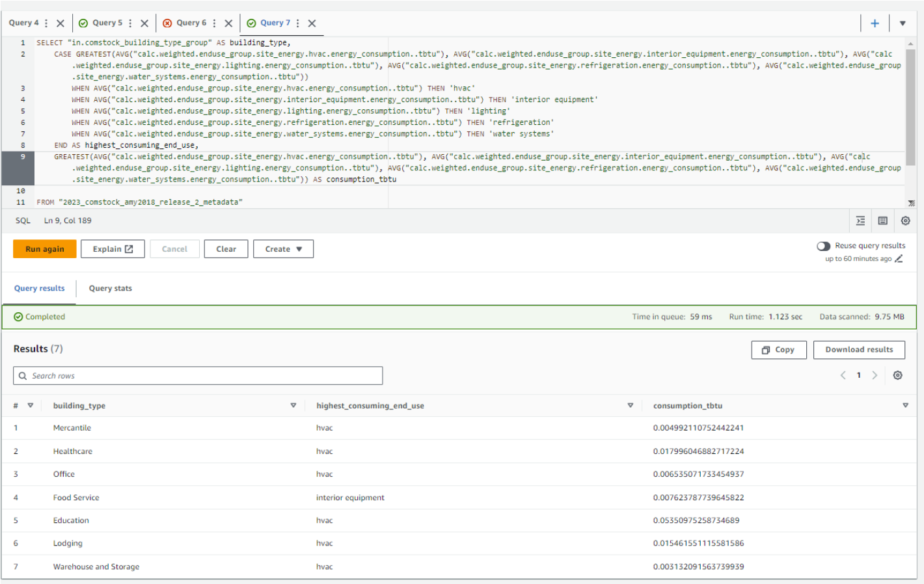This screenshot has width=924, height=584.
Task: Switch to the Query stats tab
Action: point(110,289)
